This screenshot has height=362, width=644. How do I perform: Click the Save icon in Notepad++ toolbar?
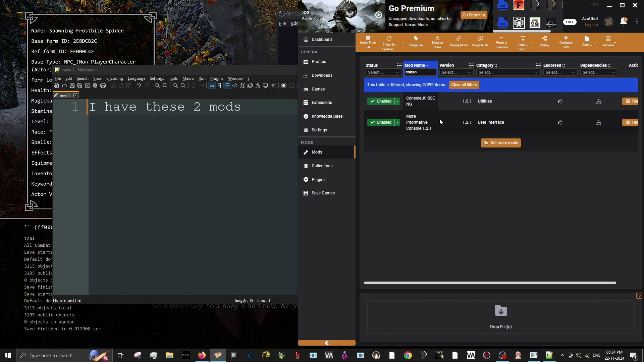72,86
